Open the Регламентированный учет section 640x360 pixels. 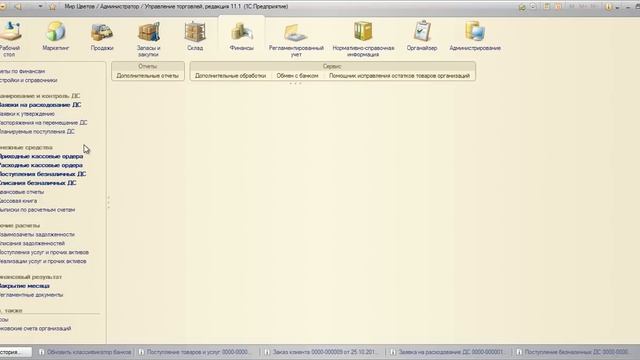pos(296,39)
